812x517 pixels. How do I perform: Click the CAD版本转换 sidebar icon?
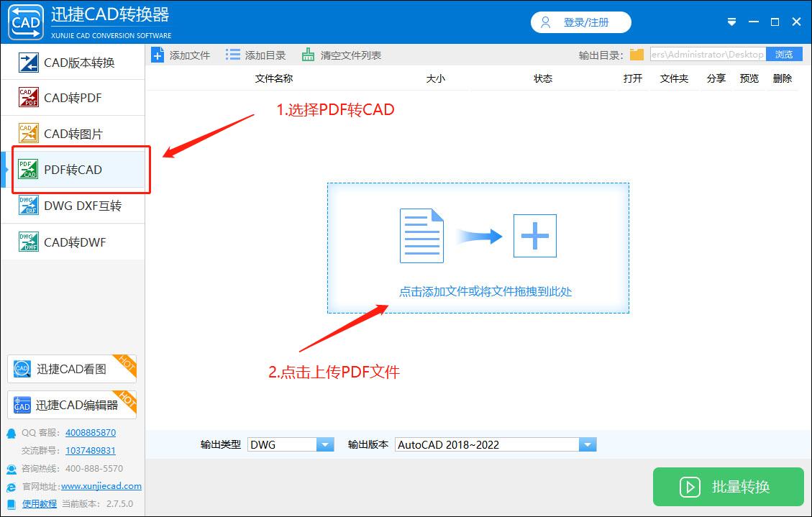(x=26, y=63)
